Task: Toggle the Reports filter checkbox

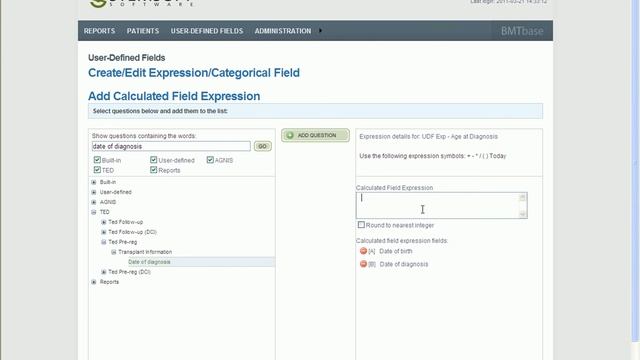Action: coord(153,169)
